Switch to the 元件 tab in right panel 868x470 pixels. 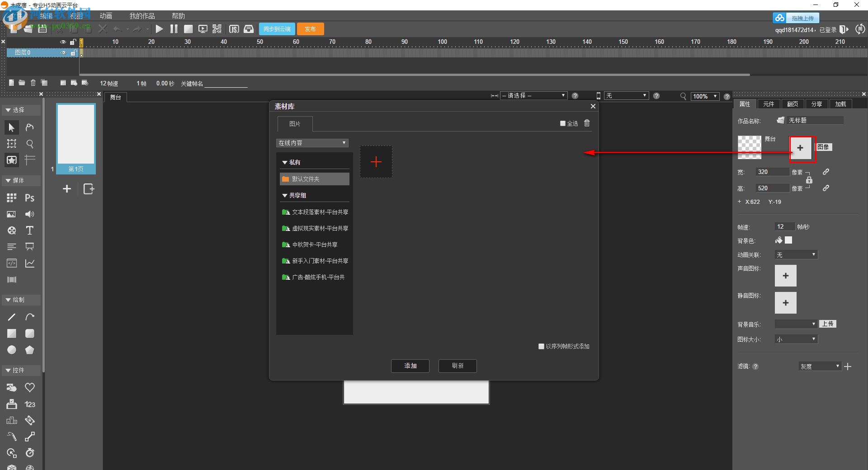769,104
